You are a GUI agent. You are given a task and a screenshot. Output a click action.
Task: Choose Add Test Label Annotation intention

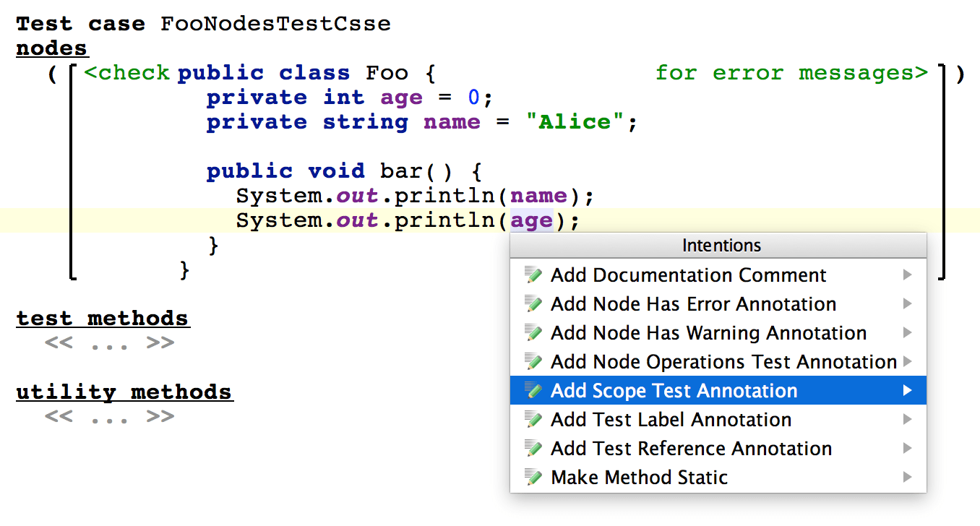point(670,420)
